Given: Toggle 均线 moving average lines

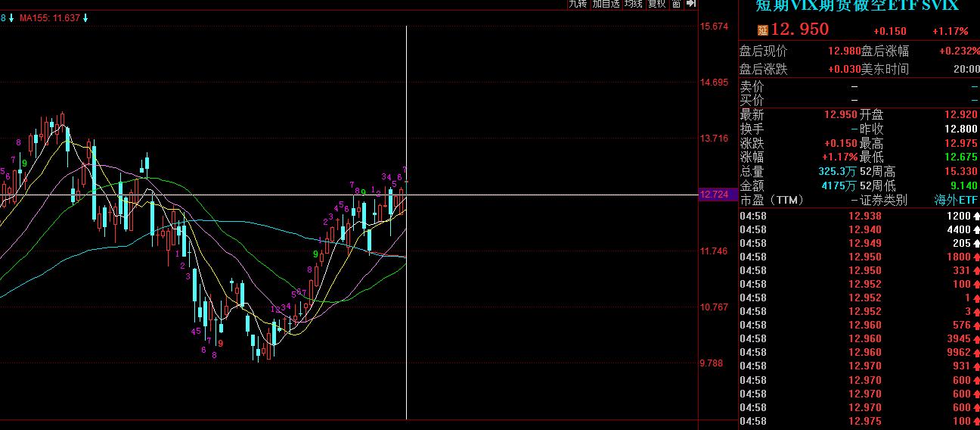Looking at the screenshot, I should tap(633, 4).
